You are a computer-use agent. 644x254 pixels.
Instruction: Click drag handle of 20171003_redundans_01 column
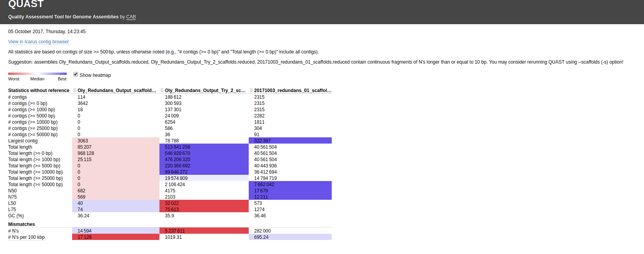click(251, 91)
